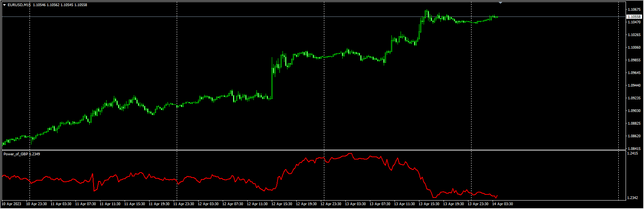Click the 10 Apr 2023 time label
Screen dimensions: 644x209
coord(11,204)
